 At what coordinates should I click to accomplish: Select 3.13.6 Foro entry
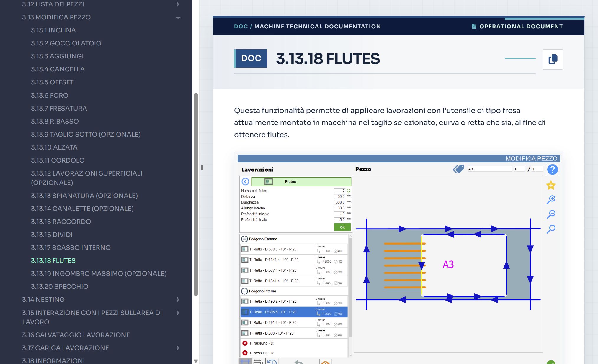[50, 95]
